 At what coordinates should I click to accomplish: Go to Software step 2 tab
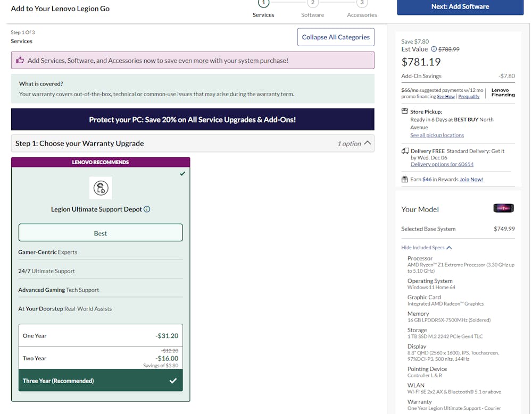[x=312, y=9]
